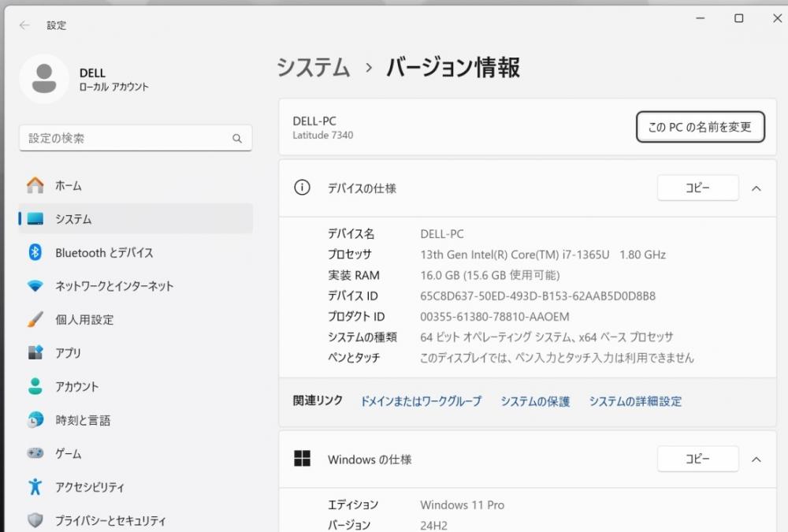
Task: Click the システムの種類 value text
Action: point(547,337)
